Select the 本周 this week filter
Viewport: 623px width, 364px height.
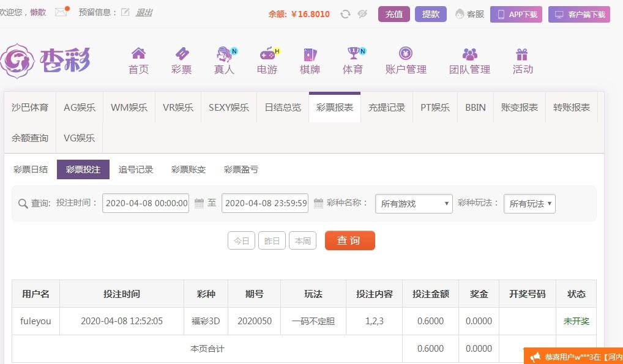point(302,241)
